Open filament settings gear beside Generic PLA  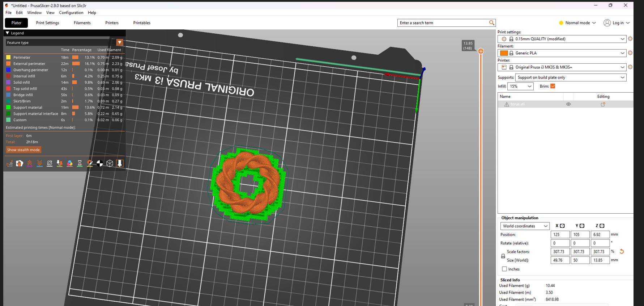coord(630,53)
